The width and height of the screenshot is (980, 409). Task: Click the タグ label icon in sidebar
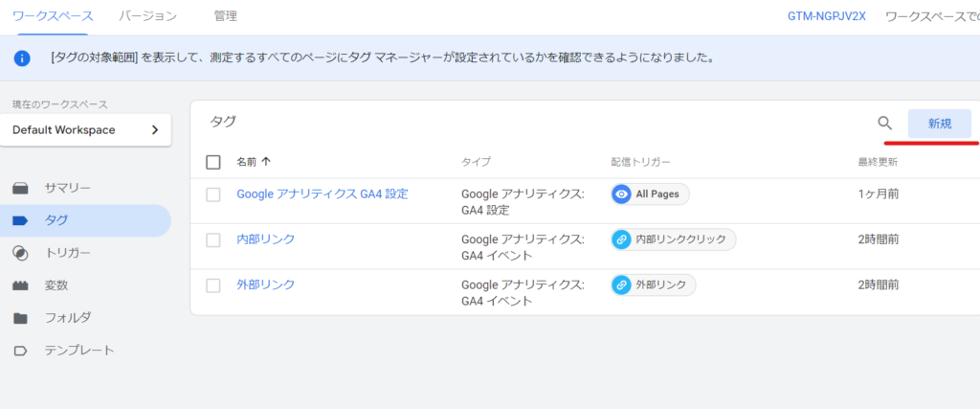pos(20,220)
